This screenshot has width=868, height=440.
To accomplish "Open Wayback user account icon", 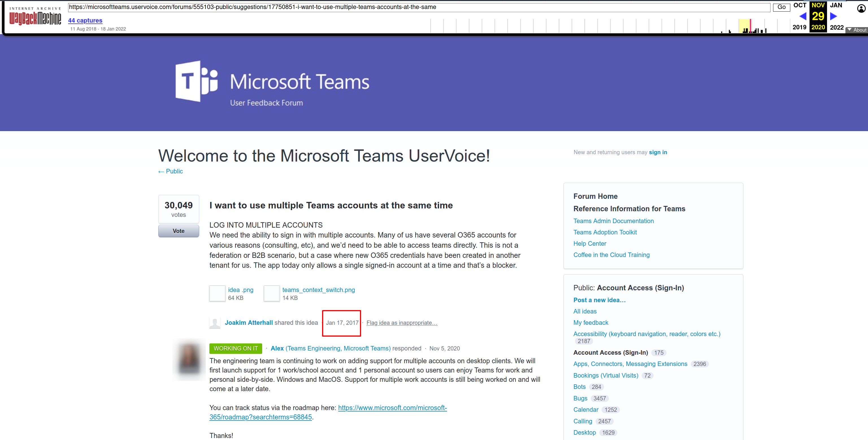I will point(861,8).
